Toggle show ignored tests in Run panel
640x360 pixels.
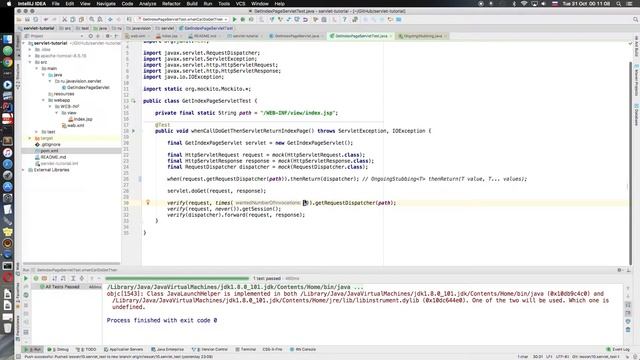(x=44, y=278)
